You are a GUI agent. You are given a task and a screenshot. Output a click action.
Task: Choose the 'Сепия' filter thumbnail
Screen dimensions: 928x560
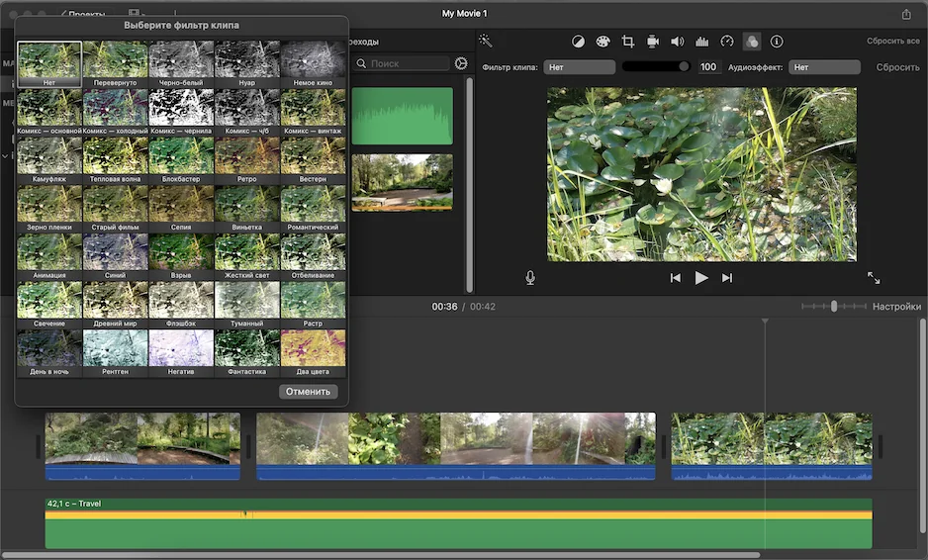tap(181, 207)
